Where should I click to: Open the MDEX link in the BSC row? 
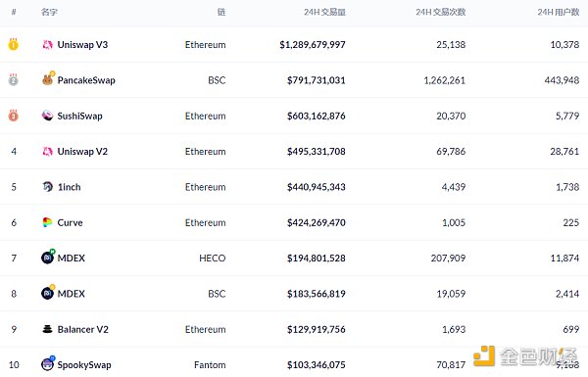click(x=72, y=294)
